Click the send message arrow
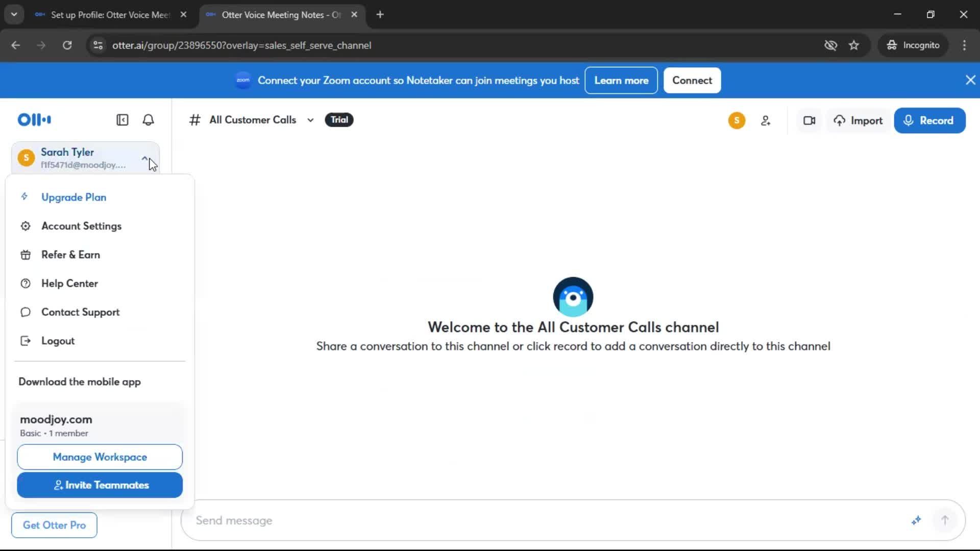The width and height of the screenshot is (980, 551). [x=945, y=520]
